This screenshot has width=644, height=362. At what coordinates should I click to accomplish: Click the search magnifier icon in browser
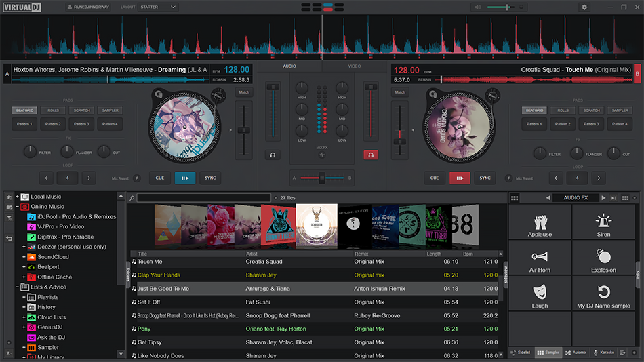coord(132,198)
